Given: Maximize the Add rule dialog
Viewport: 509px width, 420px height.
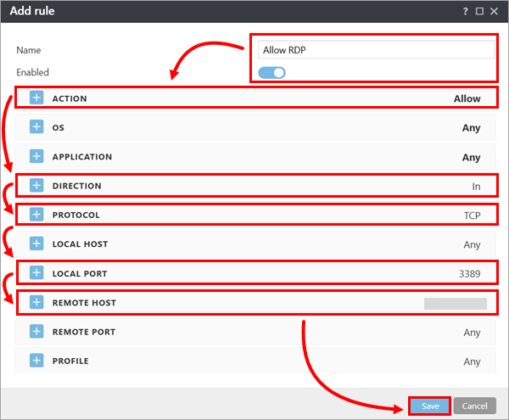Looking at the screenshot, I should coord(480,12).
